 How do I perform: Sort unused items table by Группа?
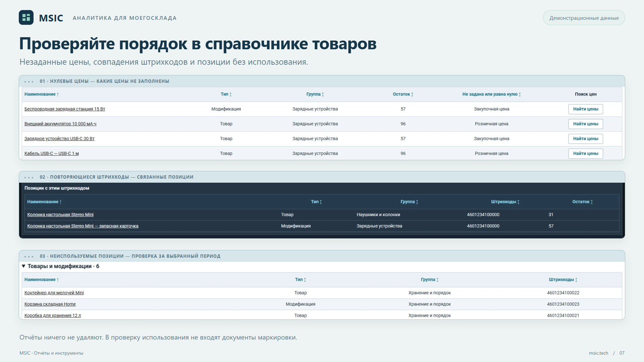(x=430, y=280)
